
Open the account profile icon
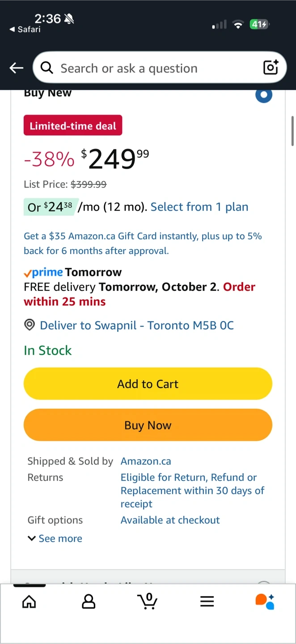click(89, 602)
